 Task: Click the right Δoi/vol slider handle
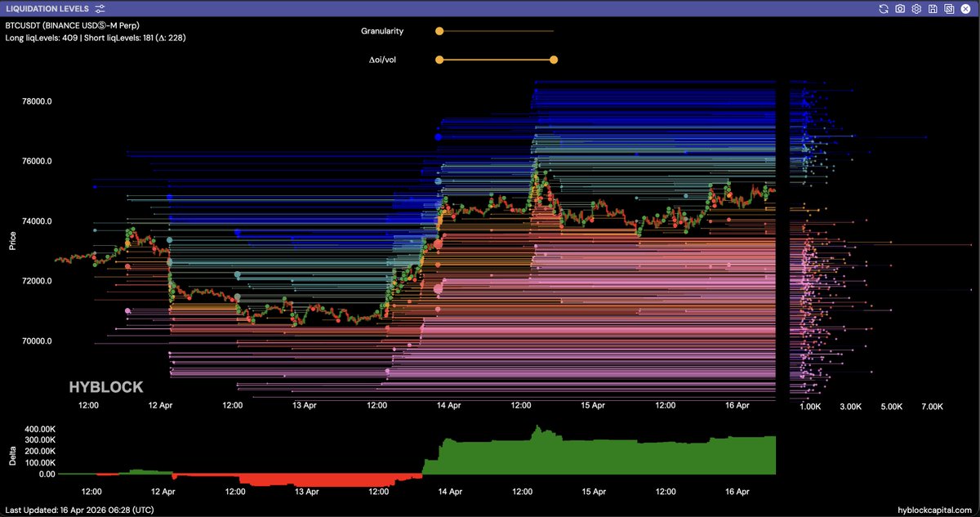coord(554,60)
